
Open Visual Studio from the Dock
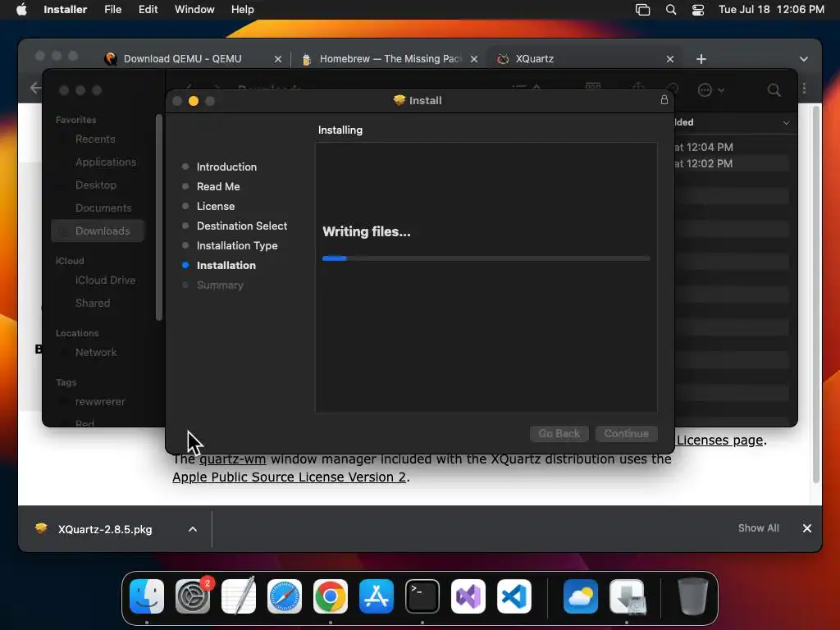pyautogui.click(x=468, y=596)
